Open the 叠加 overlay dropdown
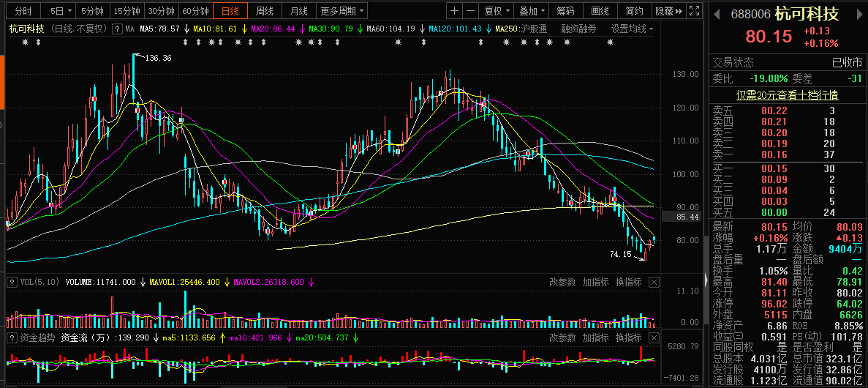Screen dimensions: 868x388 [x=531, y=10]
